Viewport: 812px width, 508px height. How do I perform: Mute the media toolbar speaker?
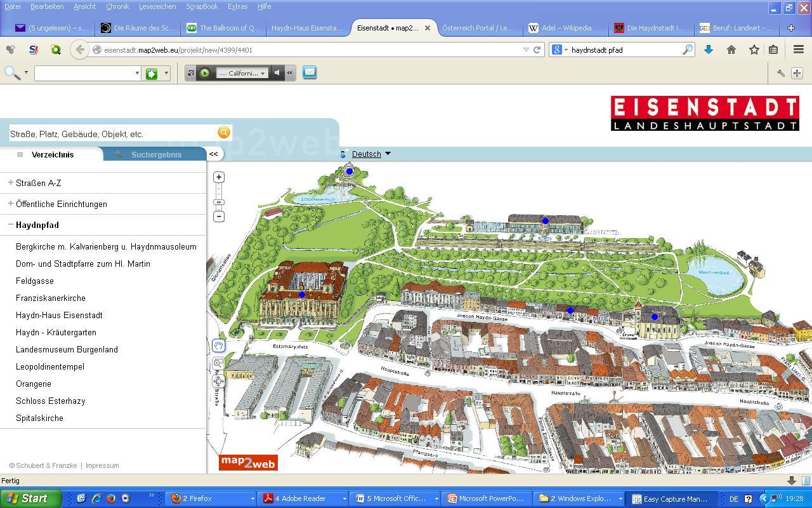click(x=277, y=73)
